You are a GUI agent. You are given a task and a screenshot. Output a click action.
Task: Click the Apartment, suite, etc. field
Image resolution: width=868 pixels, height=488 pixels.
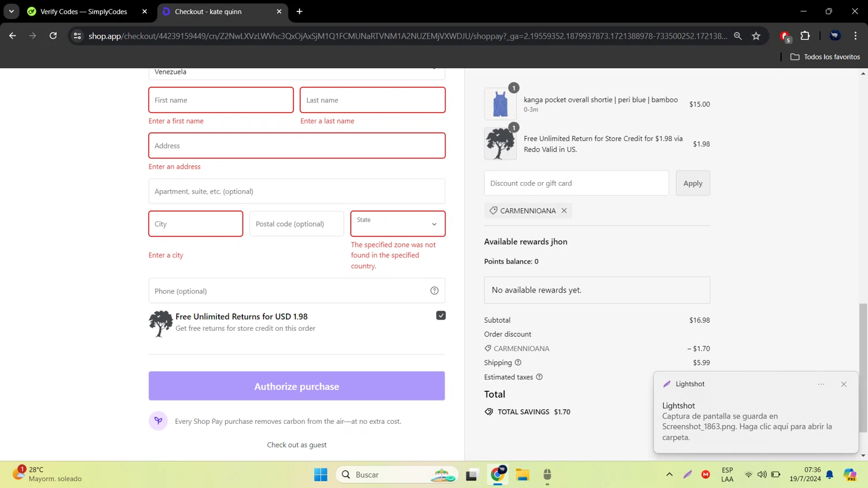[x=297, y=191]
